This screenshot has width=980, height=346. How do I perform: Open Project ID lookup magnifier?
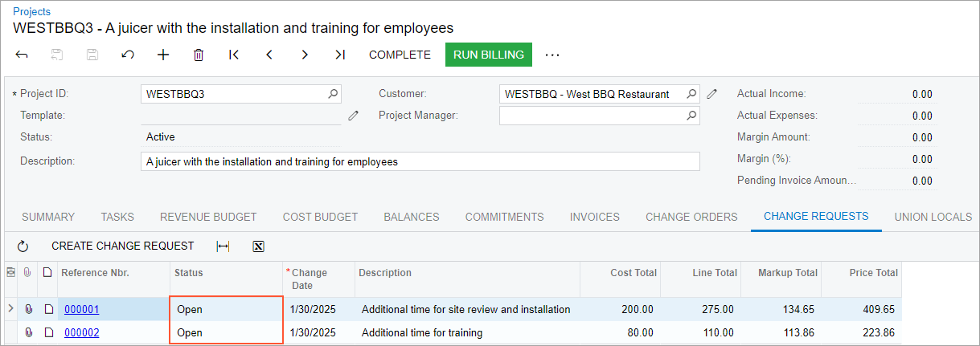[x=333, y=94]
